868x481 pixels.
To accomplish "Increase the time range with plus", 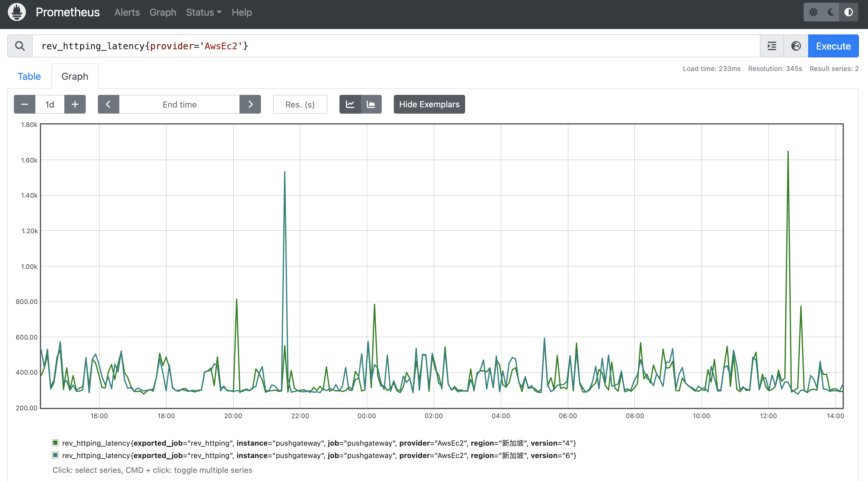I will point(75,104).
